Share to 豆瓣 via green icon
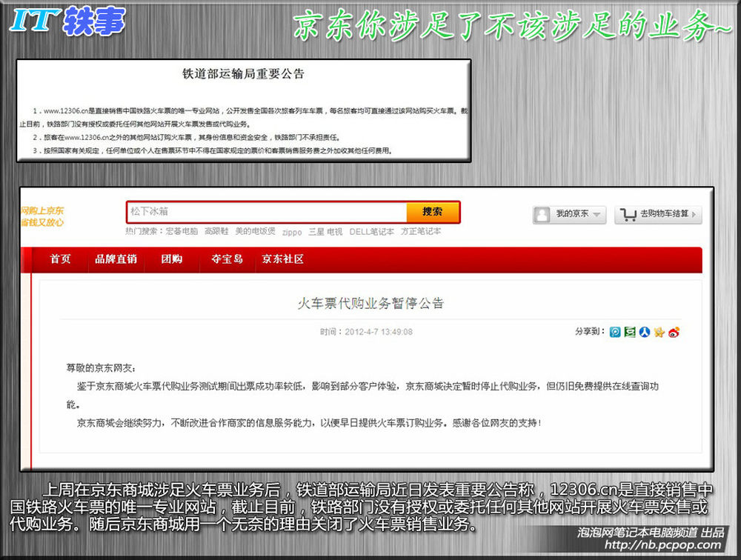This screenshot has width=741, height=560. point(629,332)
